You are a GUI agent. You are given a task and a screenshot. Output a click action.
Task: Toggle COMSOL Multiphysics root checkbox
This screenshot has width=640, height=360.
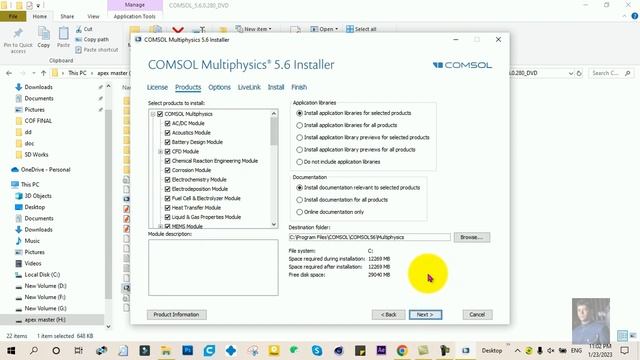[x=160, y=114]
